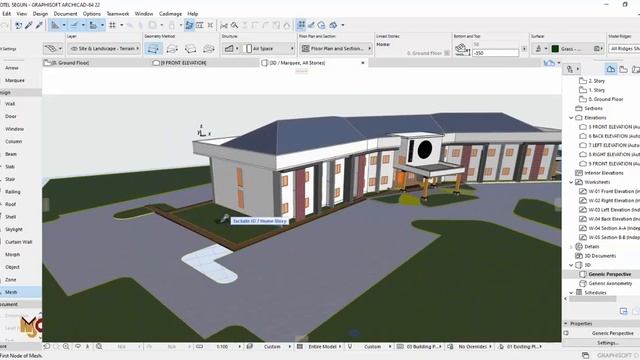Select the Wall tool in toolbox
The height and width of the screenshot is (360, 640).
pos(10,104)
